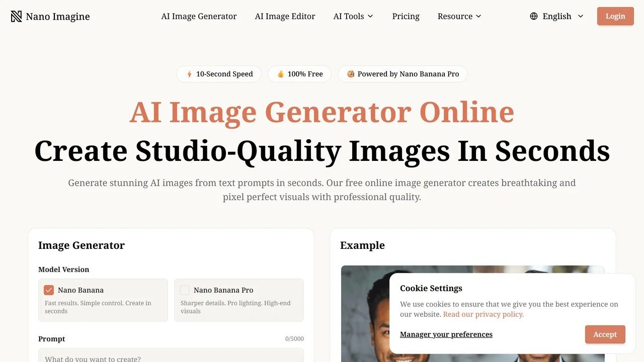Open the English language selector
This screenshot has height=362, width=644.
557,16
